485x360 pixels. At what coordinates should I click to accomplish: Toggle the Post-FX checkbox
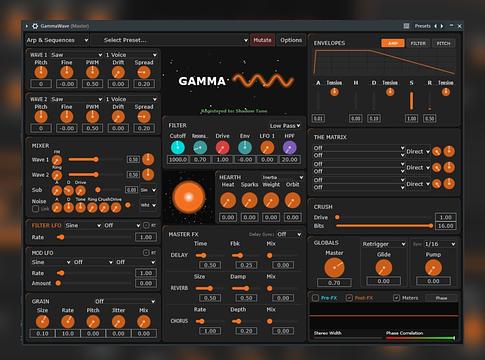pyautogui.click(x=349, y=298)
